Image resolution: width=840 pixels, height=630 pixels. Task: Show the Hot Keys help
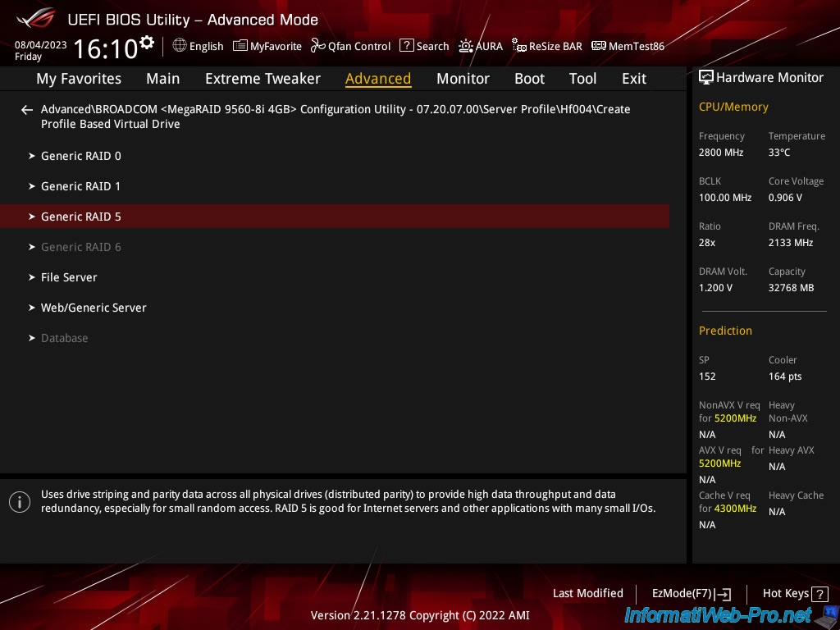pos(793,593)
